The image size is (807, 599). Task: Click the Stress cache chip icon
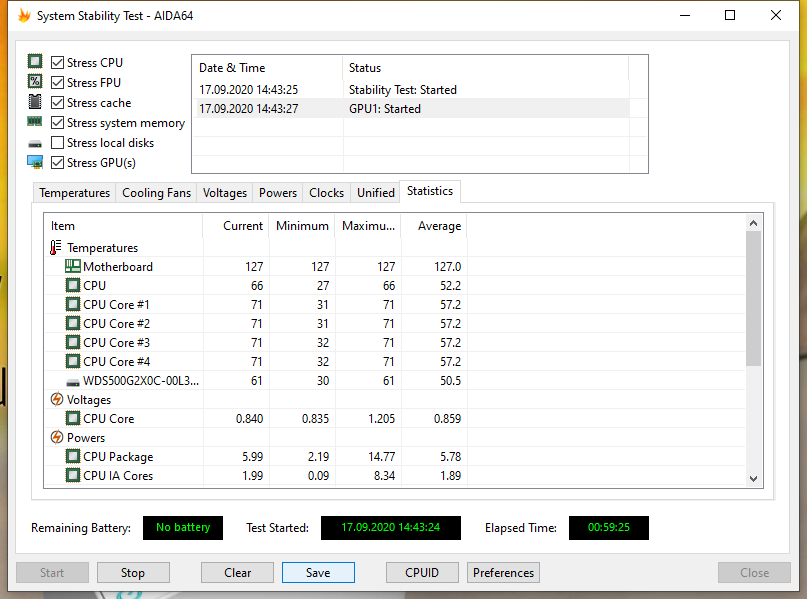coord(35,101)
